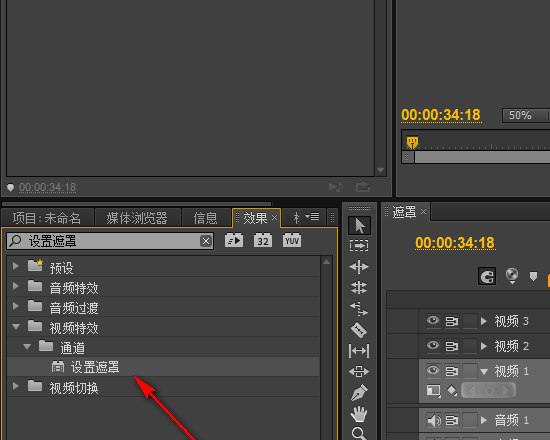
Task: Click the set Encore chapter marker icon
Action: point(512,276)
